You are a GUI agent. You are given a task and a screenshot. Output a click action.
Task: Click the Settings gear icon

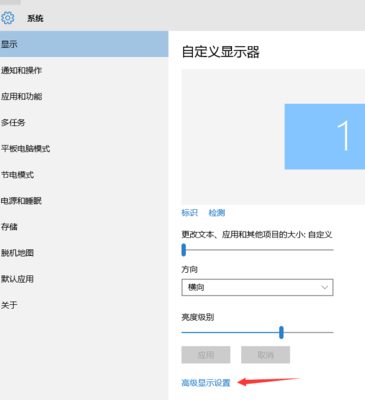click(8, 18)
